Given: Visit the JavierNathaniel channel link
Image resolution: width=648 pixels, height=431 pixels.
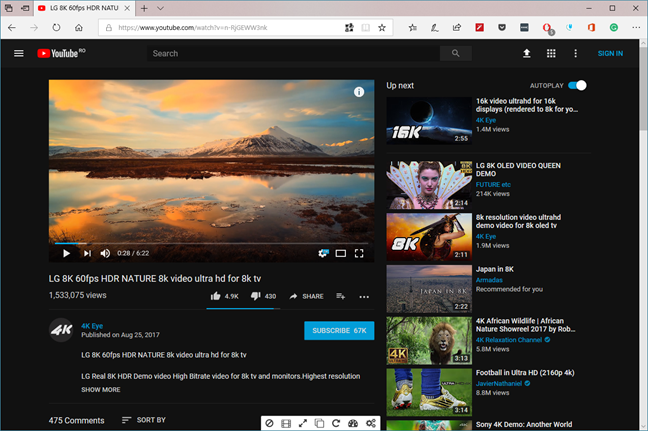Looking at the screenshot, I should click(x=499, y=383).
